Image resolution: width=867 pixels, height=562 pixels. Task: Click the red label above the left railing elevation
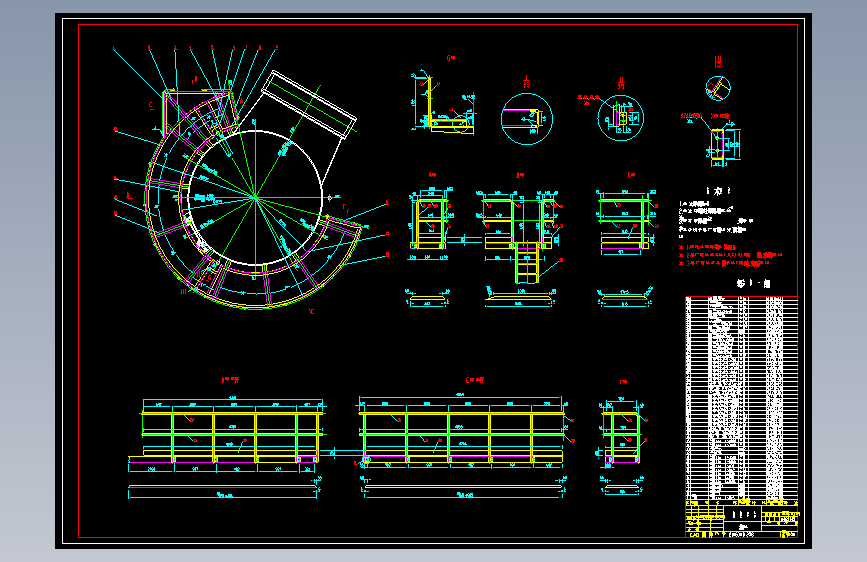click(230, 380)
